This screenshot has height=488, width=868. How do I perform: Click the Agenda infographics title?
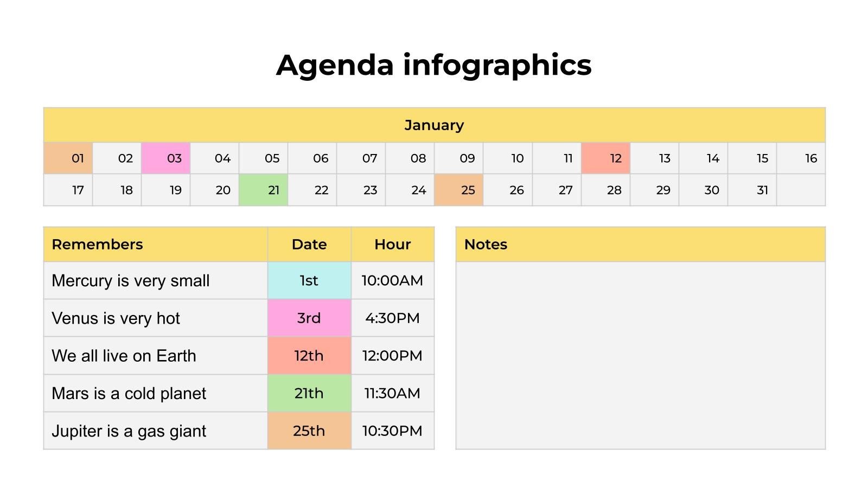click(x=434, y=65)
